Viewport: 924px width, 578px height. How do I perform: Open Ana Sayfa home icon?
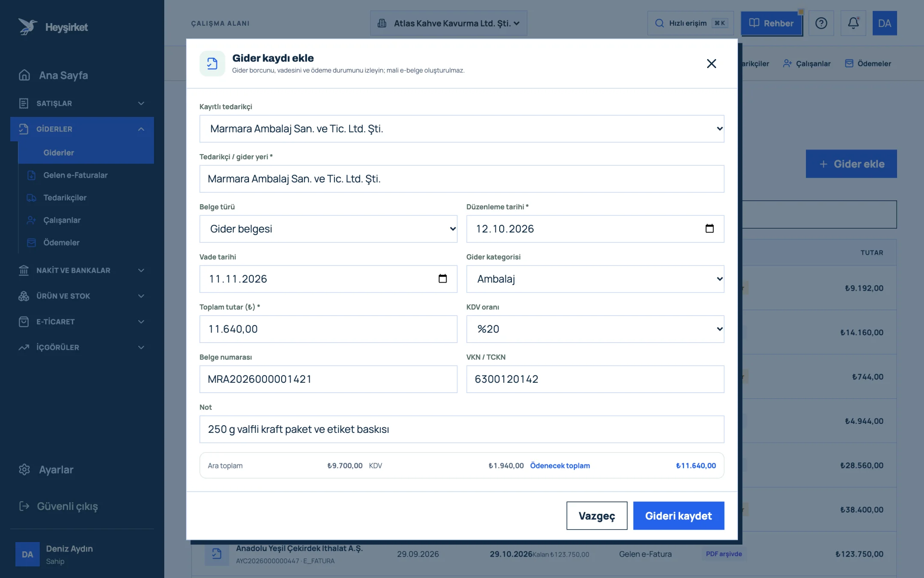tap(24, 75)
